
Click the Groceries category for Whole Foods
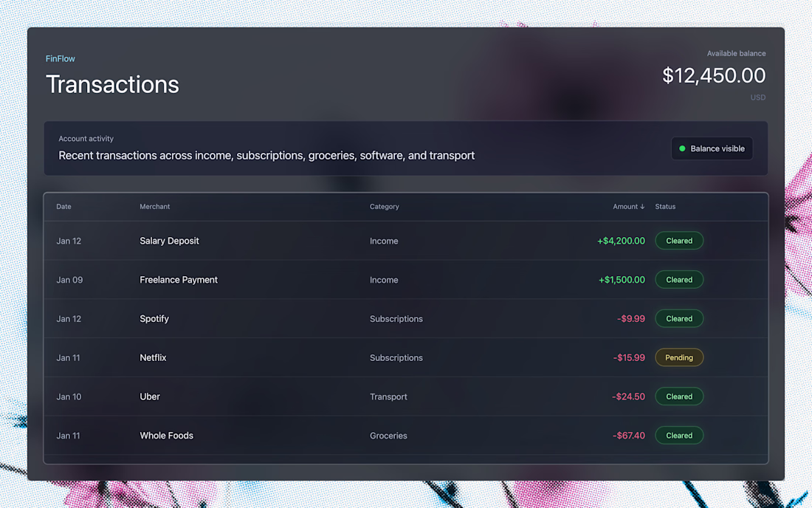tap(388, 436)
